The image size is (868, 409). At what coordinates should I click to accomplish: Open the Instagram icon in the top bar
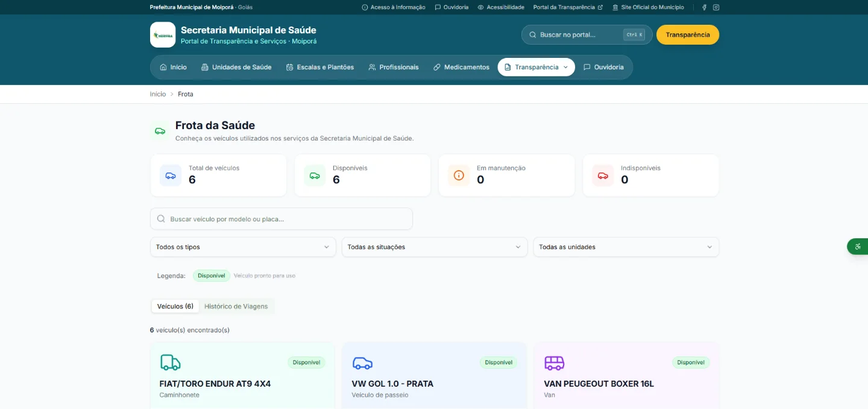point(716,7)
